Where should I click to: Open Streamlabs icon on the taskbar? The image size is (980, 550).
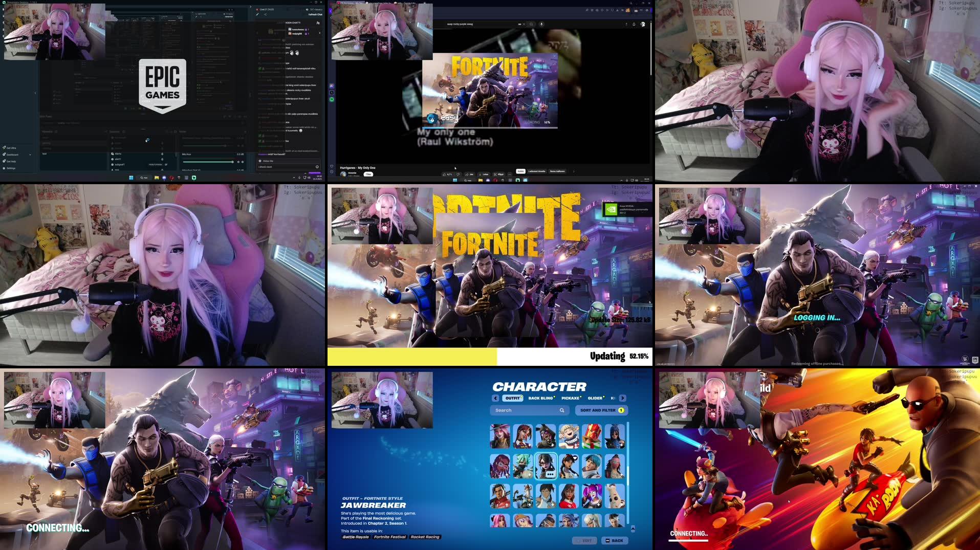point(194,178)
